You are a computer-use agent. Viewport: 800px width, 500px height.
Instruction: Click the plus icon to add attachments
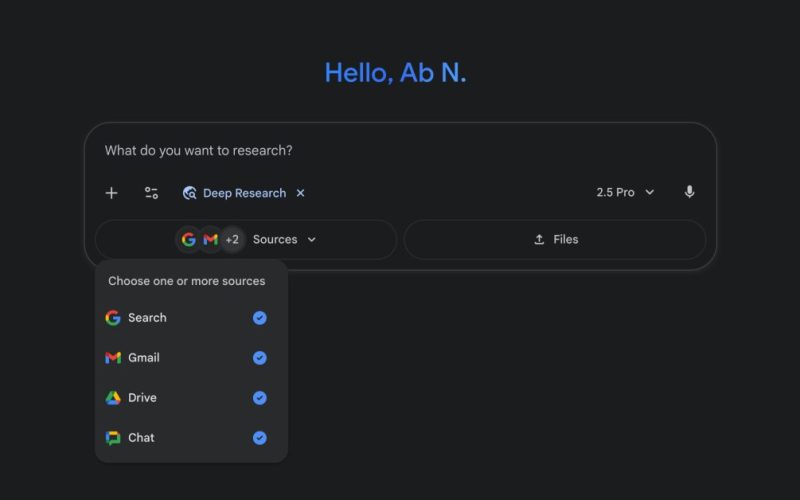click(x=111, y=193)
